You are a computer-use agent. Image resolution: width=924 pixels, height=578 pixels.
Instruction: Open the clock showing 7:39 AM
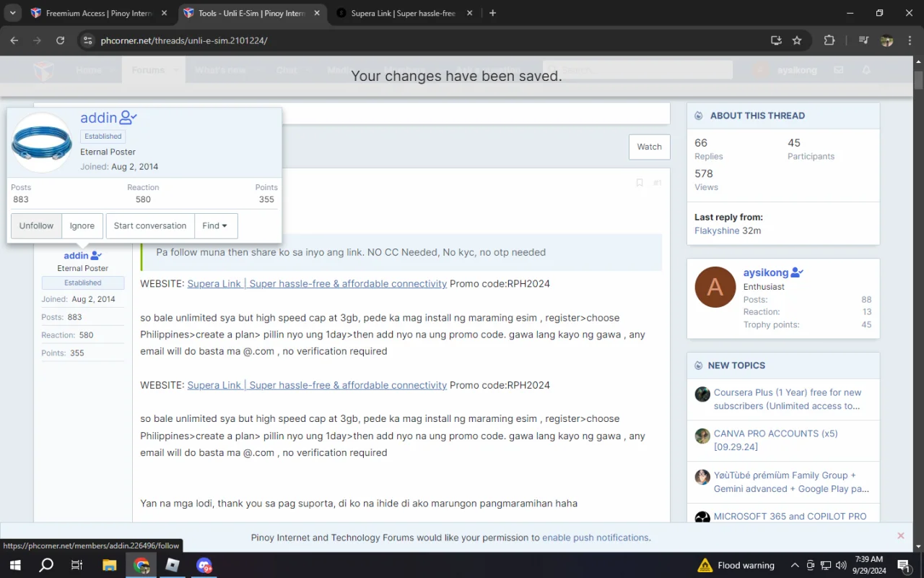868,565
